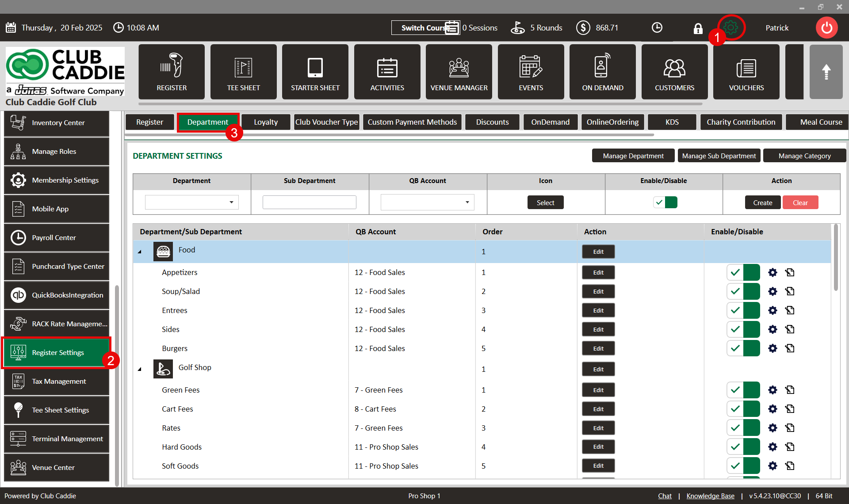The width and height of the screenshot is (849, 504).
Task: Open Tee Sheet Settings in sidebar
Action: [x=57, y=410]
